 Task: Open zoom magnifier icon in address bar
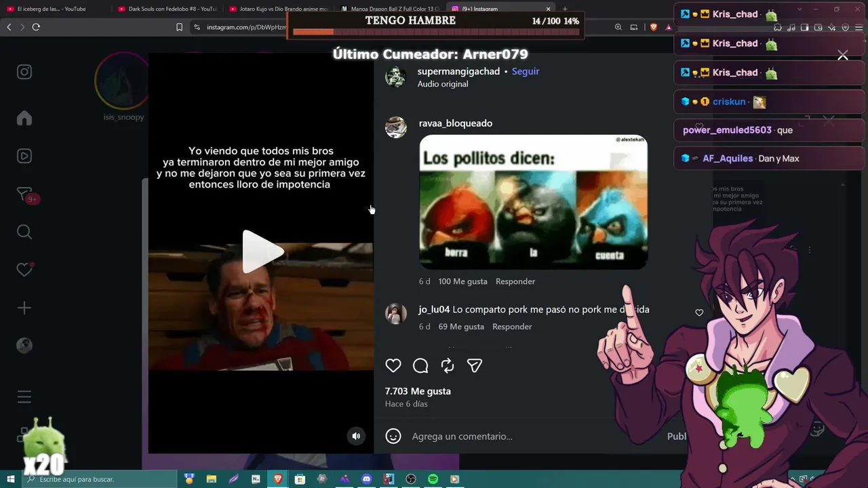click(618, 27)
